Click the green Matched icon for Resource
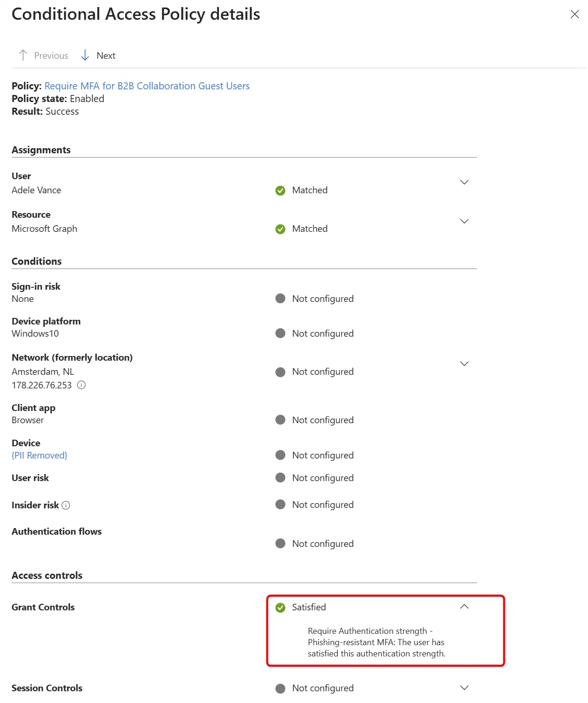Image resolution: width=588 pixels, height=703 pixels. click(281, 229)
